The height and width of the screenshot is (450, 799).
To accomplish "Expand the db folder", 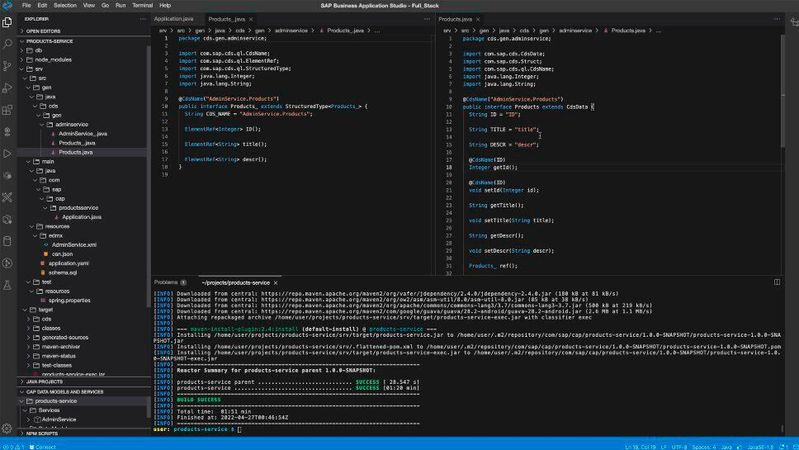I will [x=38, y=50].
